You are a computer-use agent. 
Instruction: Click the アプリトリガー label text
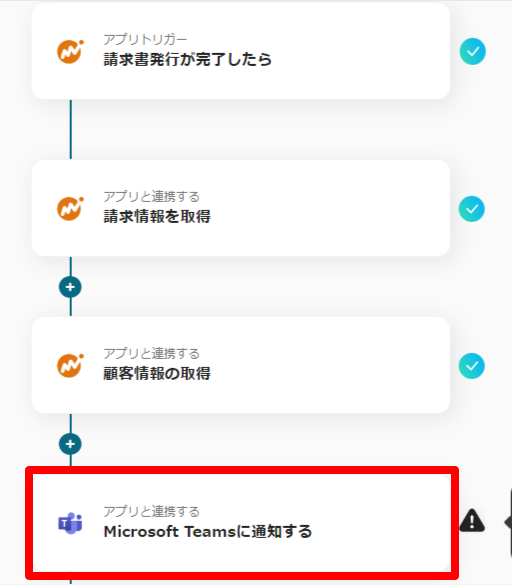[145, 40]
